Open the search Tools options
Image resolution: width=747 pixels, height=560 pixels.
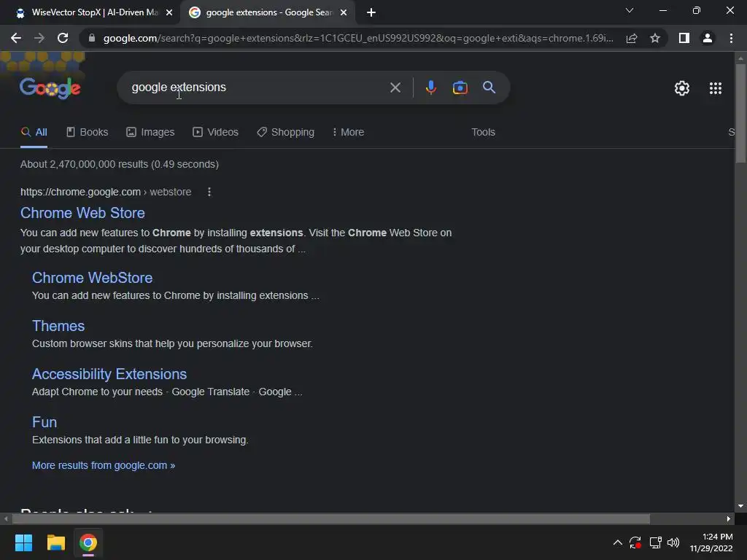(x=483, y=133)
